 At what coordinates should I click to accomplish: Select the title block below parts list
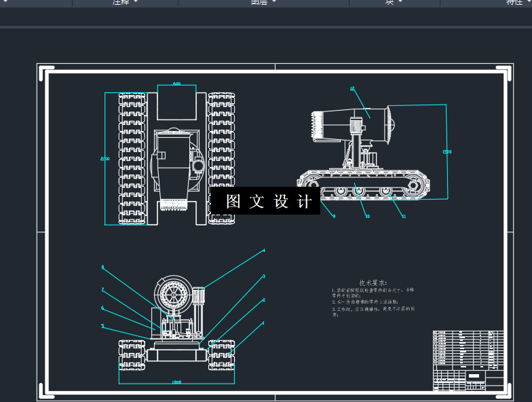click(468, 380)
